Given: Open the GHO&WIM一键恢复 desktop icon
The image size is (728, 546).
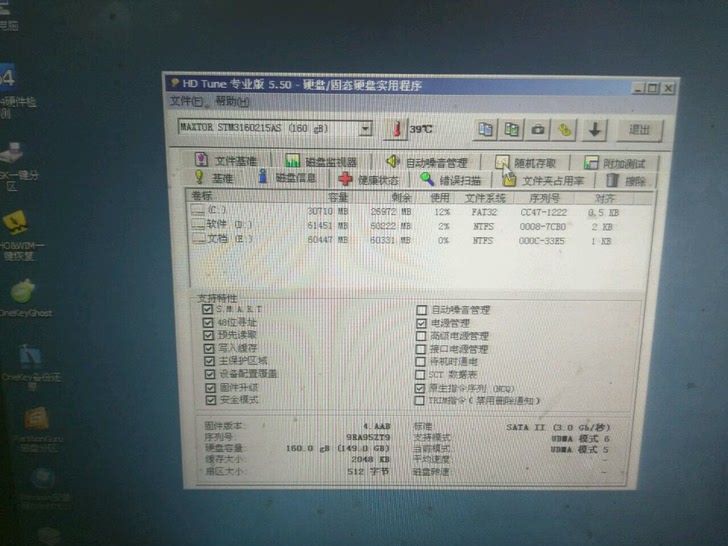Looking at the screenshot, I should click(19, 235).
